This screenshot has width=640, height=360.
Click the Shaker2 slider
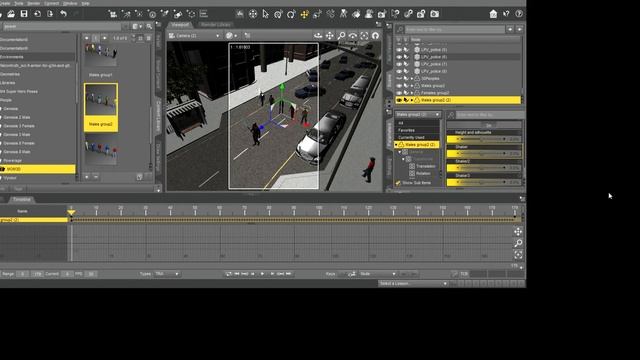tap(484, 168)
